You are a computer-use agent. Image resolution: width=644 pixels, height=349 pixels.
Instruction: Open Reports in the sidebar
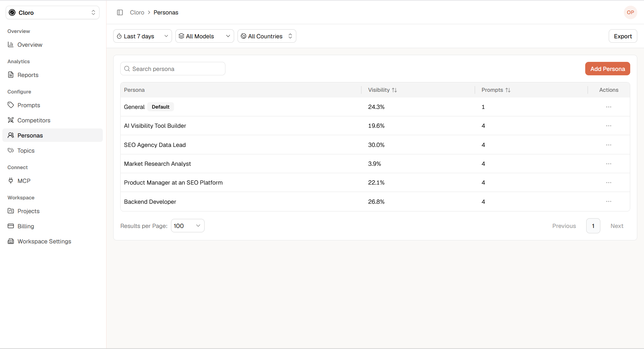click(52, 75)
